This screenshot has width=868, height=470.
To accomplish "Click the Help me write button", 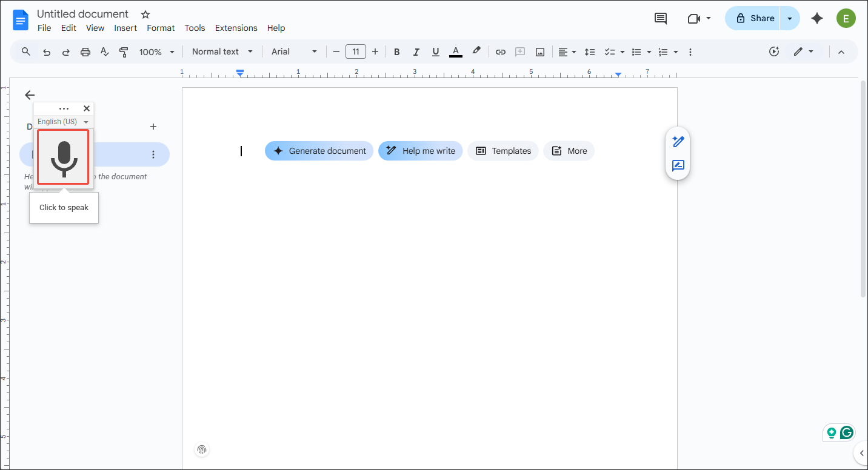I will pos(420,150).
